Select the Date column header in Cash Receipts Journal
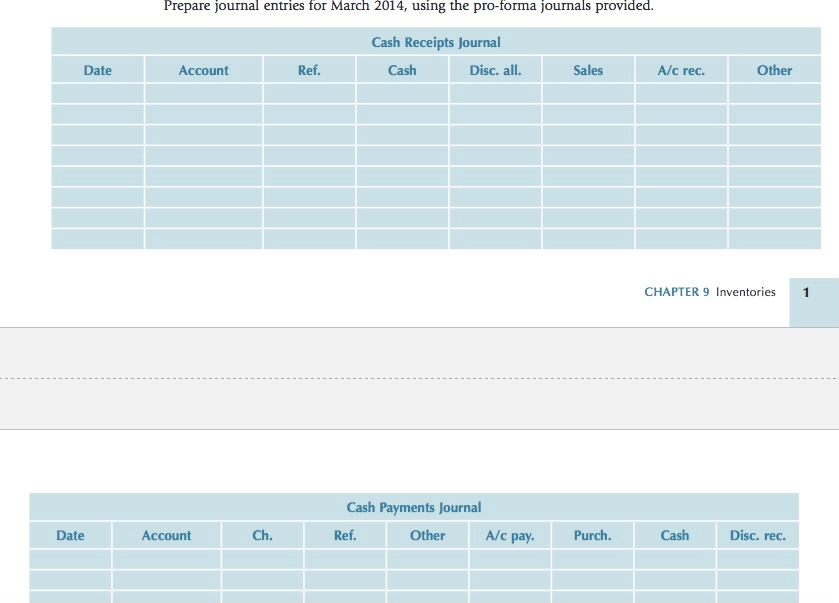The image size is (839, 603). tap(97, 70)
